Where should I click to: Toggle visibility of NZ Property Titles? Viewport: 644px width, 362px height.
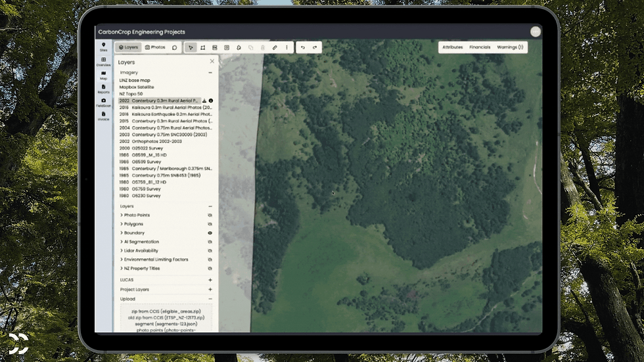point(210,269)
